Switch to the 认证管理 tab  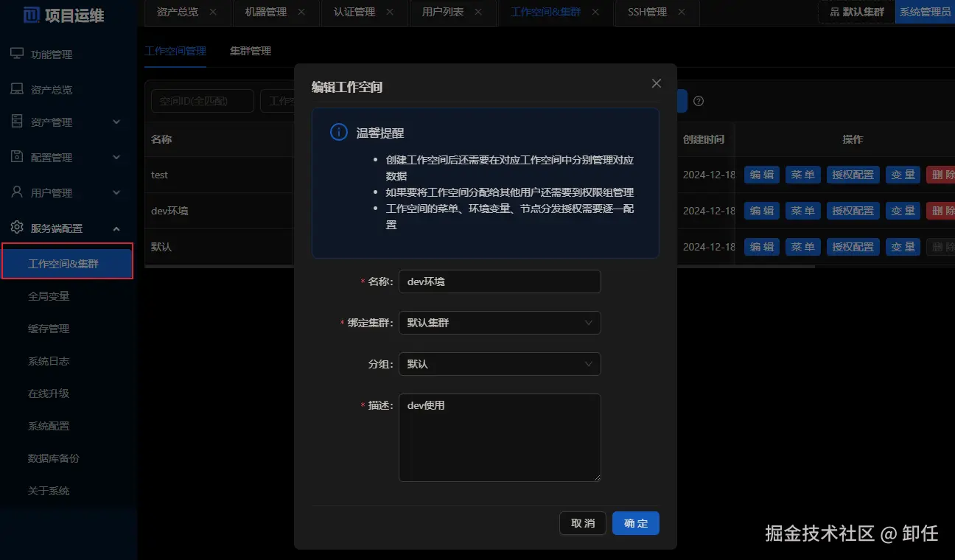(354, 12)
